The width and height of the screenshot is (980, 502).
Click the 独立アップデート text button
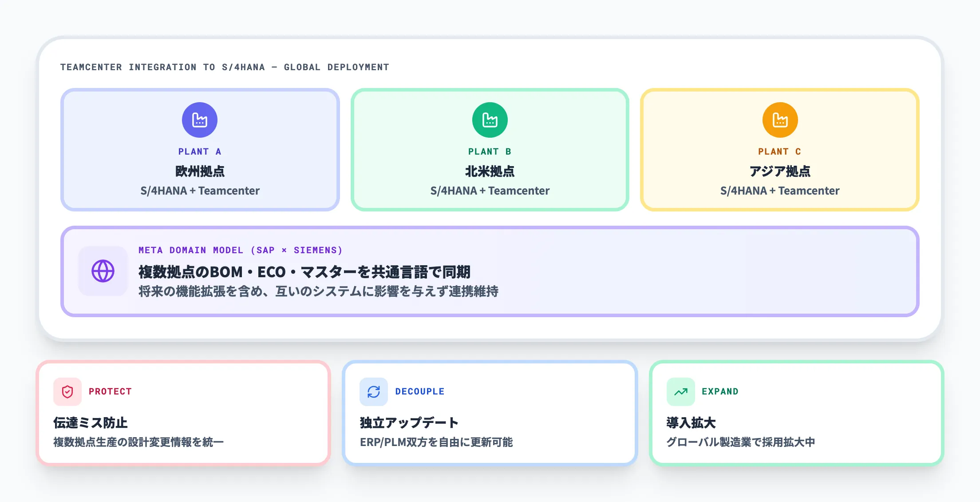(408, 423)
